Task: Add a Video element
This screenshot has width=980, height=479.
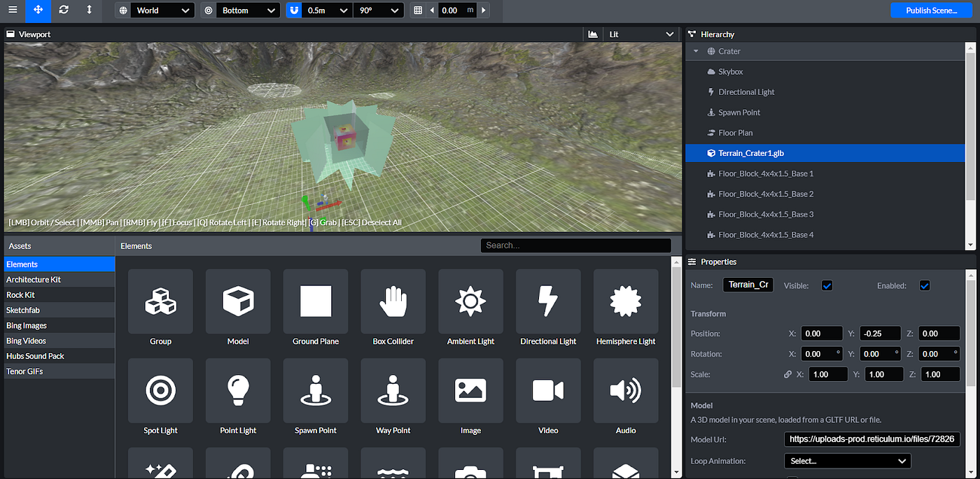Action: 548,397
